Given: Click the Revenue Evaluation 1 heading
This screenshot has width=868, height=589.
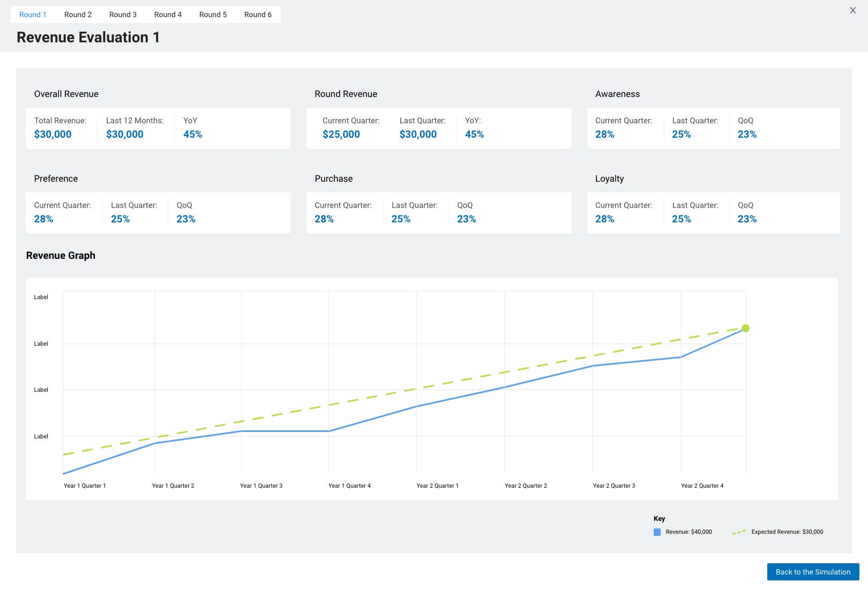Looking at the screenshot, I should pos(88,37).
